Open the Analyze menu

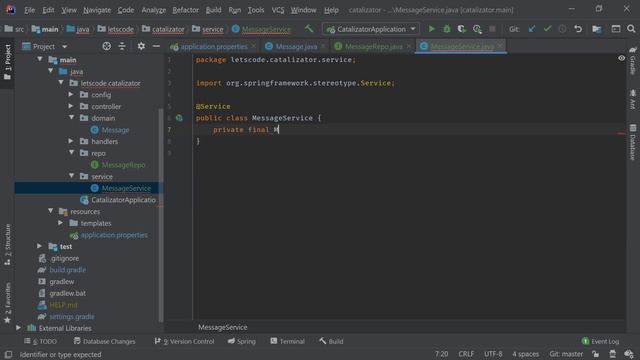[153, 10]
